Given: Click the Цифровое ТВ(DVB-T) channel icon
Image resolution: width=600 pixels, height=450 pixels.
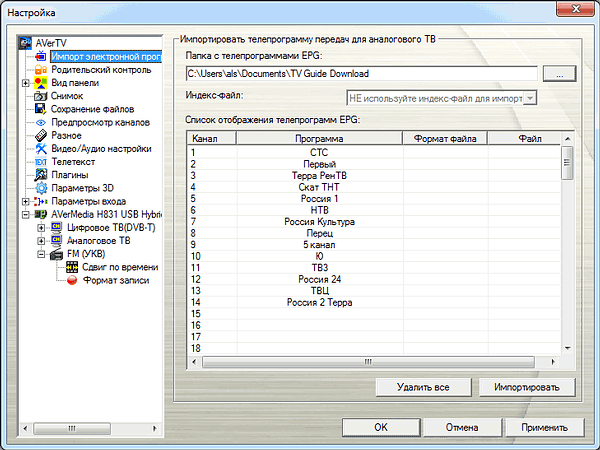Looking at the screenshot, I should pos(56,227).
